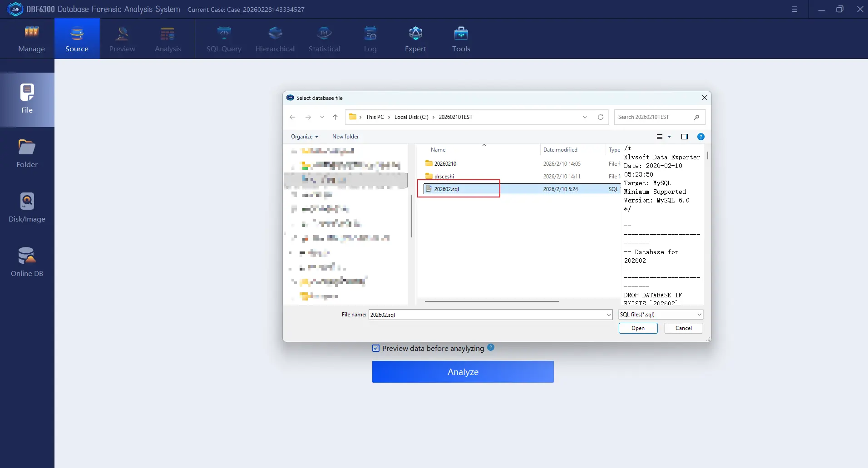The image size is (868, 468).
Task: Open the Statistical analysis module
Action: [324, 39]
